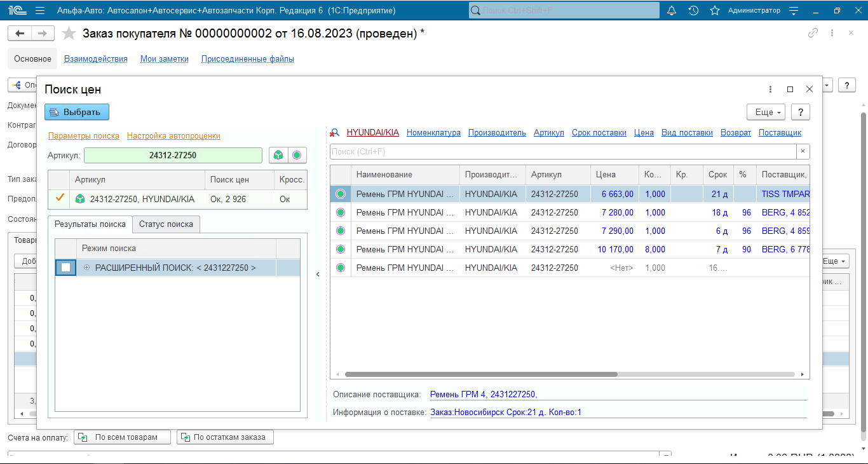The image size is (868, 464).
Task: Collapse left pane with the splitter arrow
Action: 318,275
